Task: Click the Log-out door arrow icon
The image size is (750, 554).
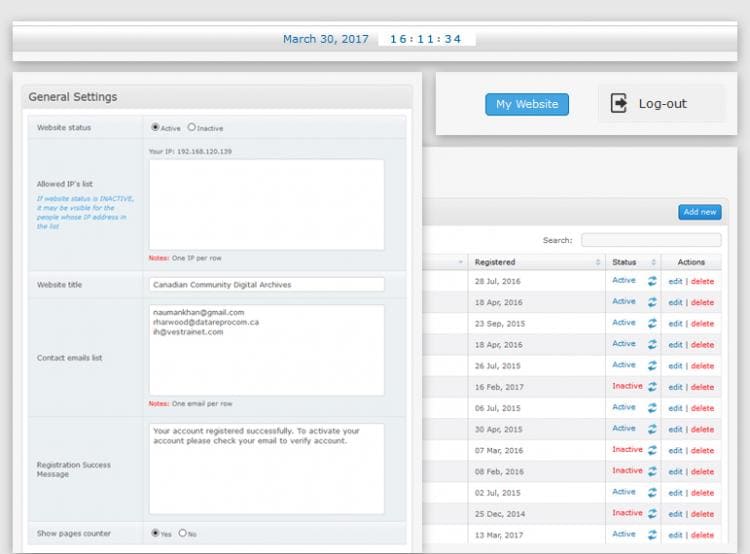Action: tap(619, 103)
